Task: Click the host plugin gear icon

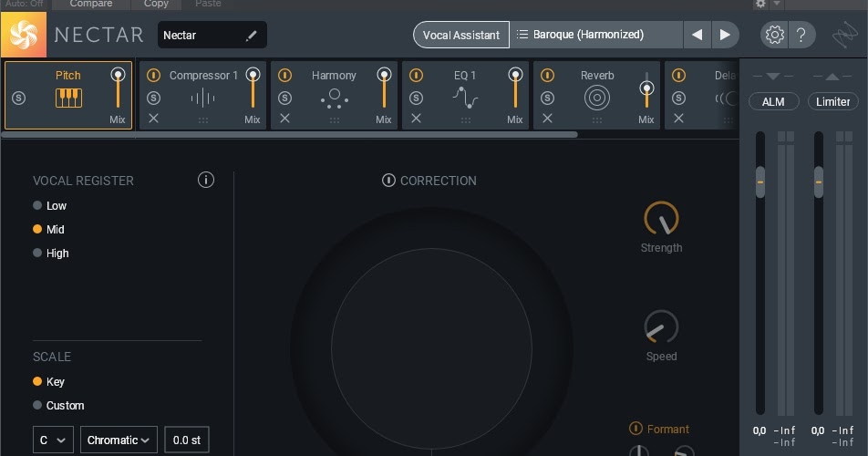Action: [760, 4]
